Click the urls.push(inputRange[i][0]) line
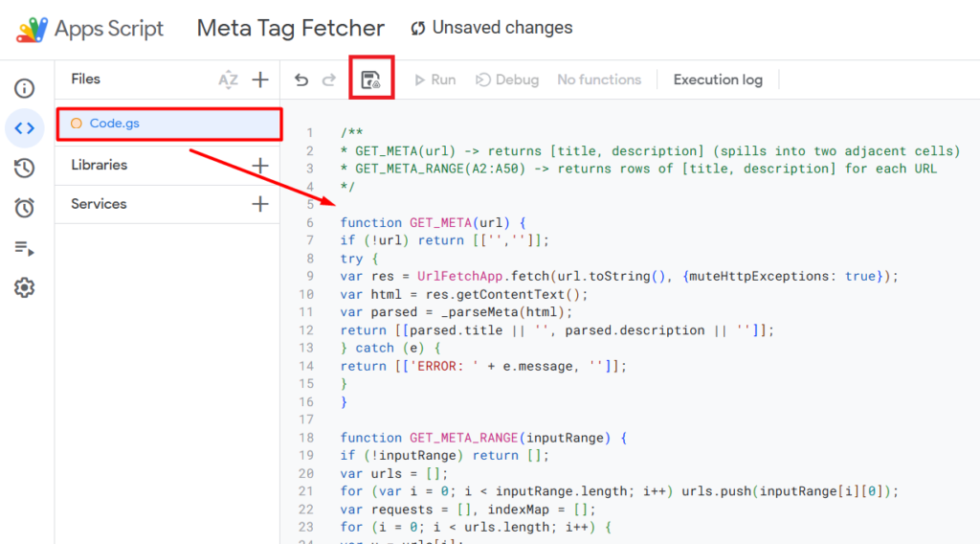This screenshot has width=980, height=544. (x=619, y=491)
